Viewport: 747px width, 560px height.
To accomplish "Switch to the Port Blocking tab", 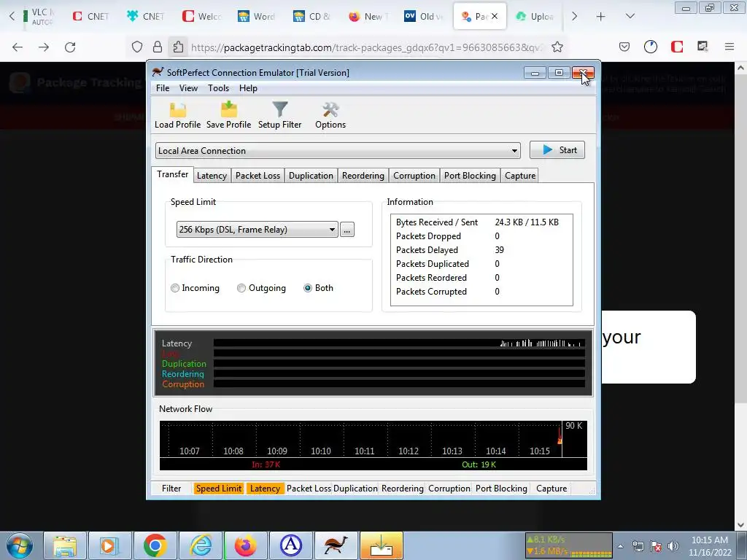I will point(470,176).
